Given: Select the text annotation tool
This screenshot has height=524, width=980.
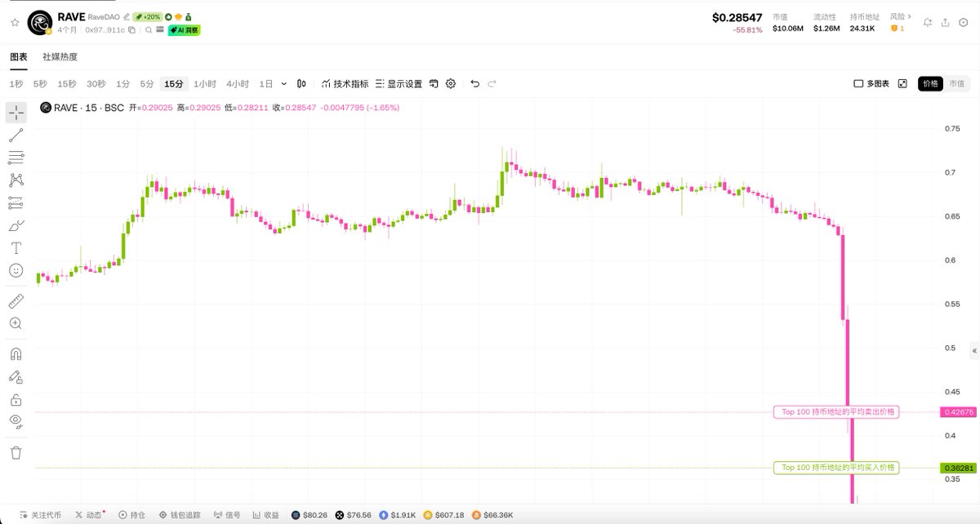Looking at the screenshot, I should (x=16, y=247).
